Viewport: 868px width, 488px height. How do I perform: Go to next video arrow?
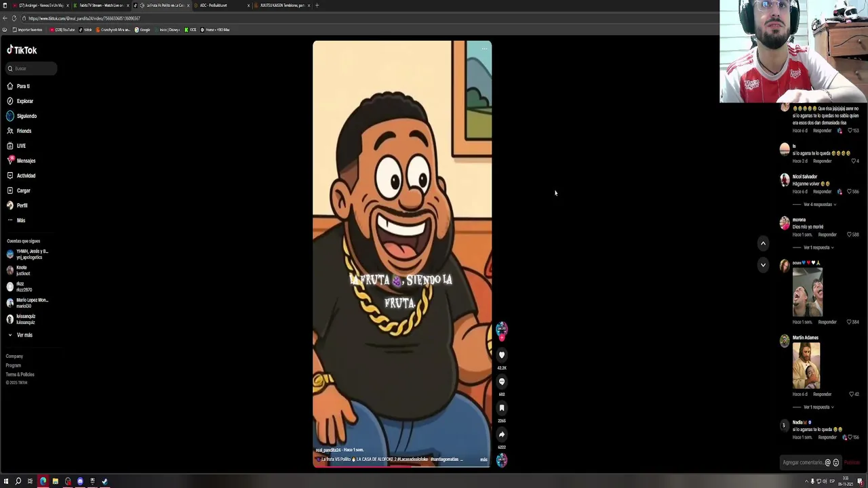click(x=763, y=265)
